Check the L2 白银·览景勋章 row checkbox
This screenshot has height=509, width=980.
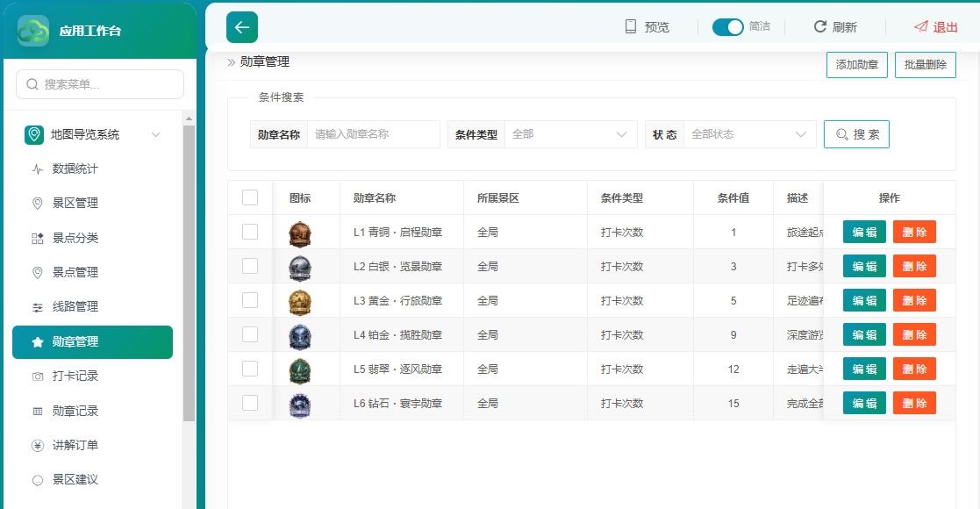(250, 266)
